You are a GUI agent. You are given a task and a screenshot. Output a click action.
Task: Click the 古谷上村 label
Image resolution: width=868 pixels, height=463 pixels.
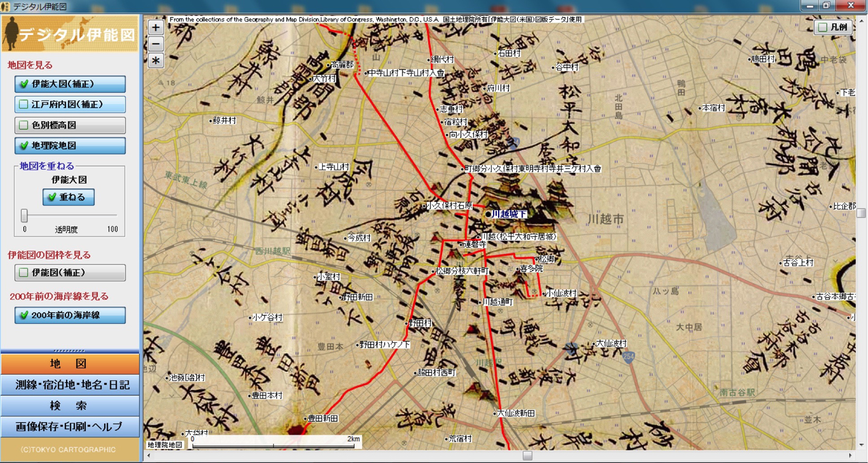799,263
